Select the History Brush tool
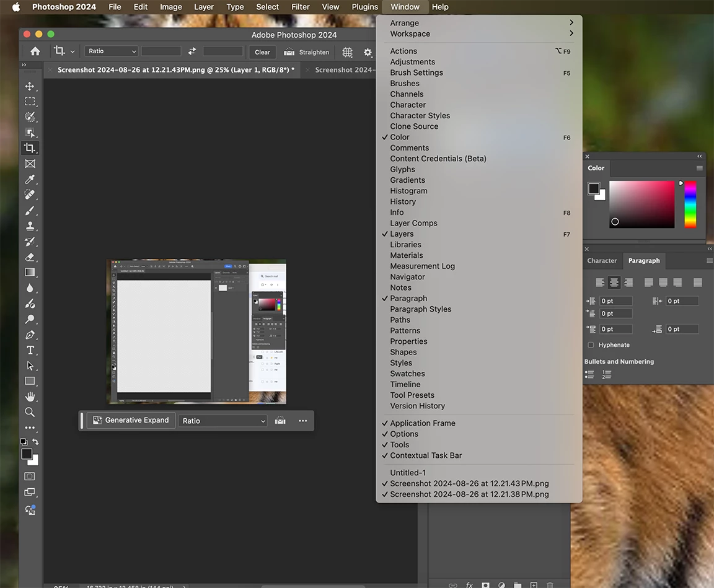Screen dimensions: 714x588 point(30,241)
